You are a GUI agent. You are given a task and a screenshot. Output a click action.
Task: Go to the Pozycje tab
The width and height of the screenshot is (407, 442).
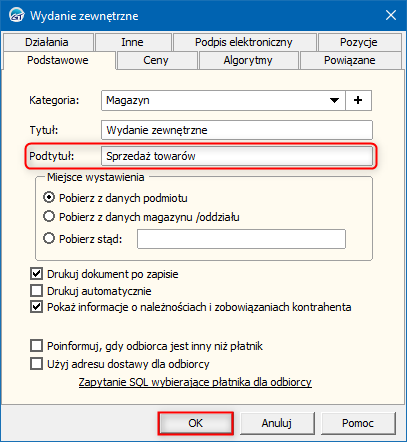[x=359, y=42]
